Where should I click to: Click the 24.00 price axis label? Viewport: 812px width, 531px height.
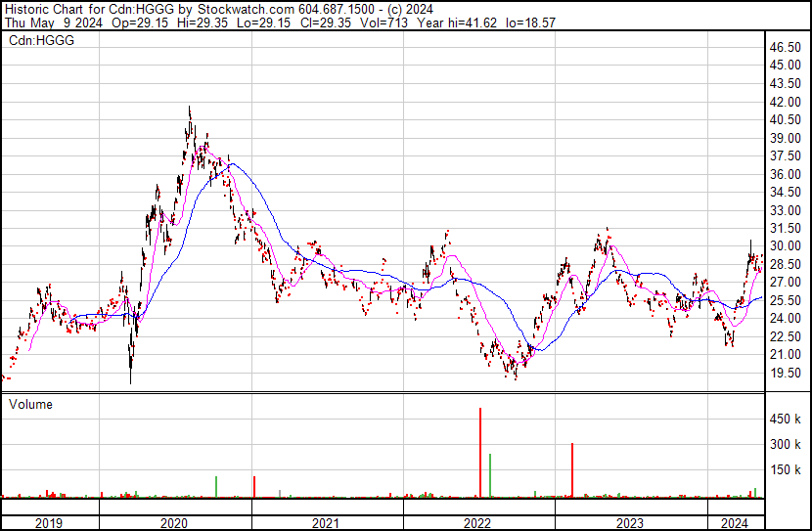[x=785, y=318]
